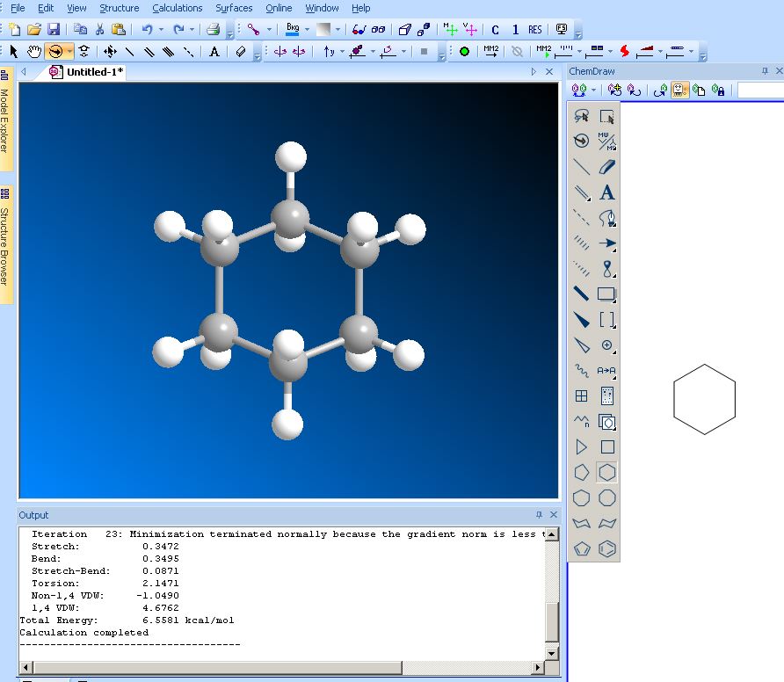Select the benzene ring tool

[x=606, y=548]
